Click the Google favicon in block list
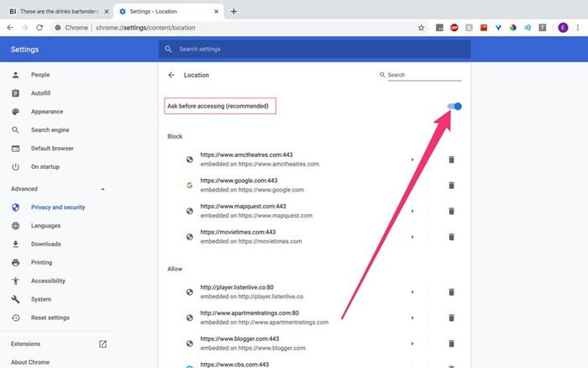Image resolution: width=588 pixels, height=368 pixels. point(189,186)
